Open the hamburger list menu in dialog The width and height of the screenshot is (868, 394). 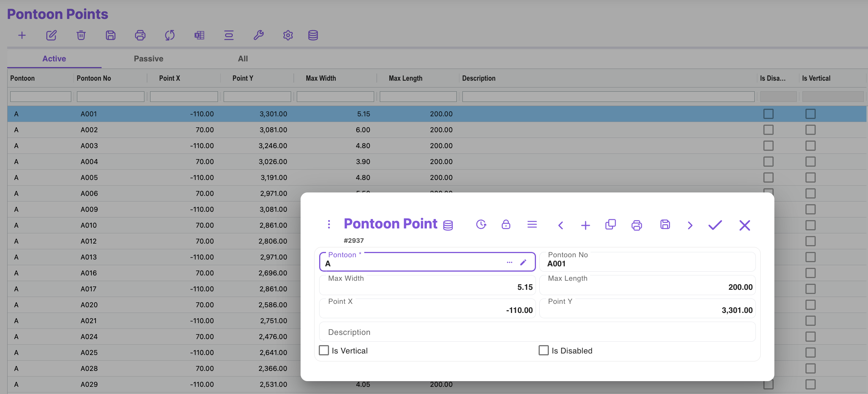(532, 225)
